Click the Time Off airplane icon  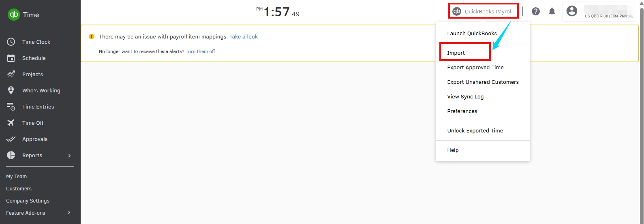(x=11, y=123)
